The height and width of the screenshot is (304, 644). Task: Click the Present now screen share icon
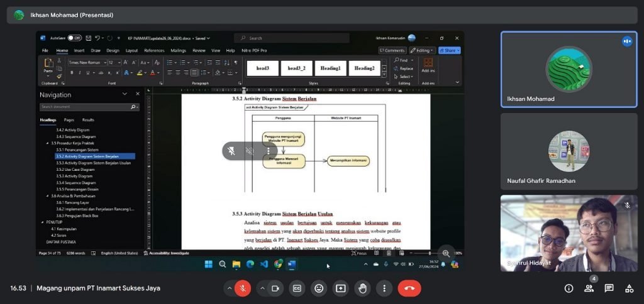[340, 288]
